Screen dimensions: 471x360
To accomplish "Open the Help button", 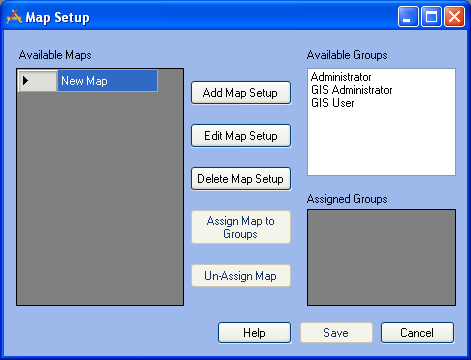I will [x=254, y=332].
